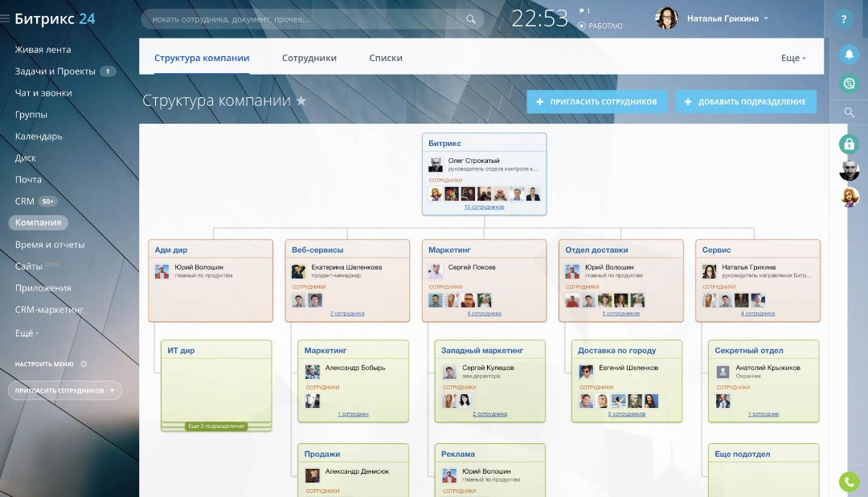This screenshot has width=868, height=497.
Task: Open the Продажи department title
Action: pos(321,454)
